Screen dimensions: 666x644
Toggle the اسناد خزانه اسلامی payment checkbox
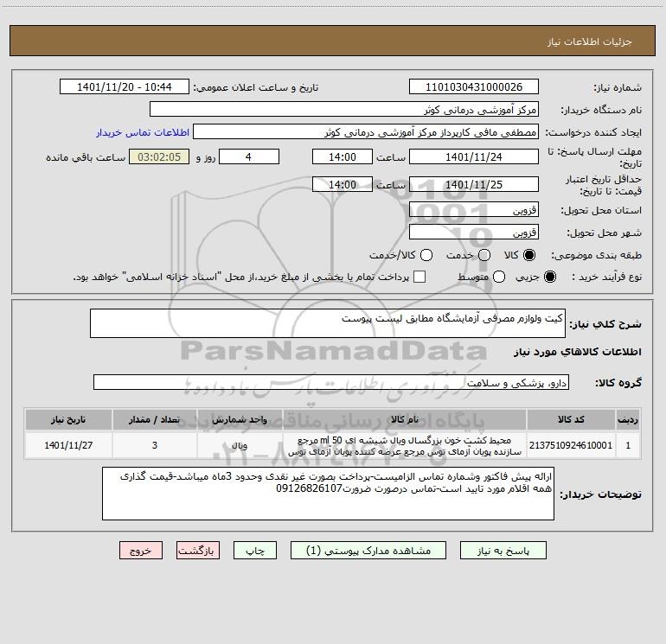coord(419,277)
